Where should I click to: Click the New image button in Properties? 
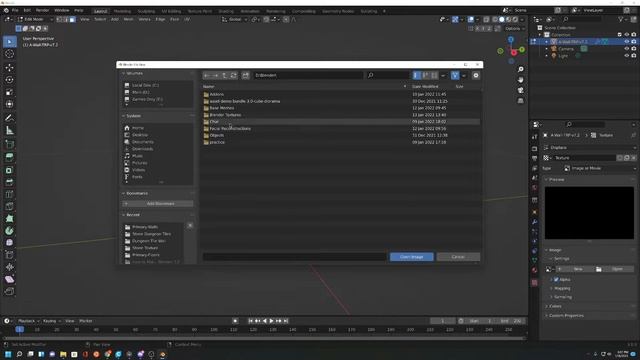point(575,269)
